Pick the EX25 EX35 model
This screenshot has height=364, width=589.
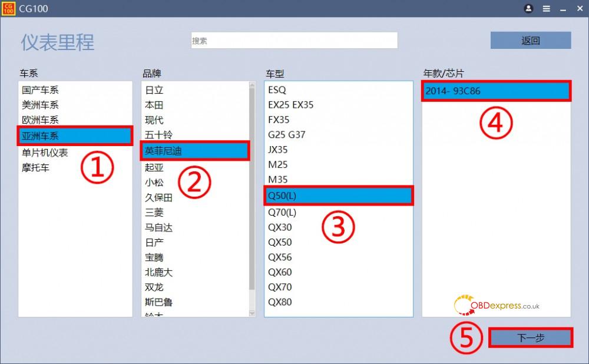[339, 105]
